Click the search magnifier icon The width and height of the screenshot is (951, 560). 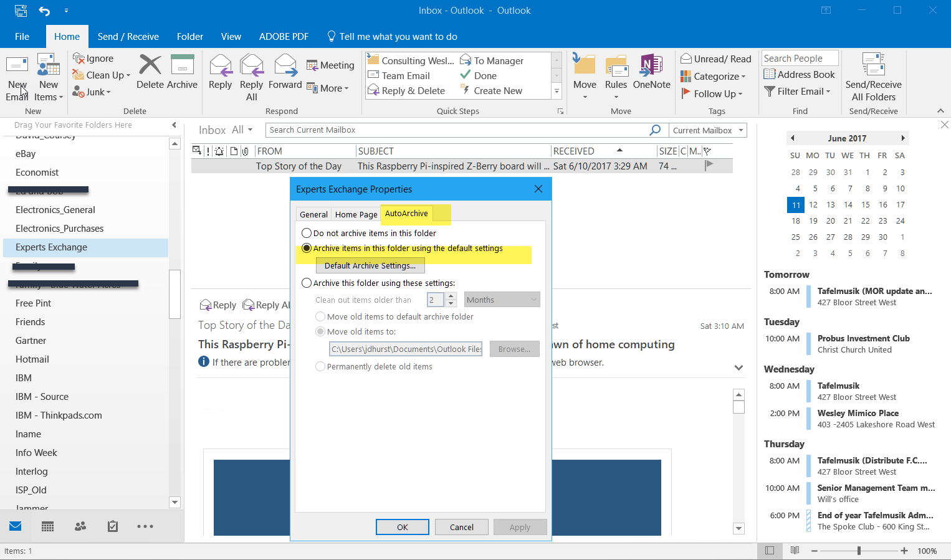coord(655,130)
